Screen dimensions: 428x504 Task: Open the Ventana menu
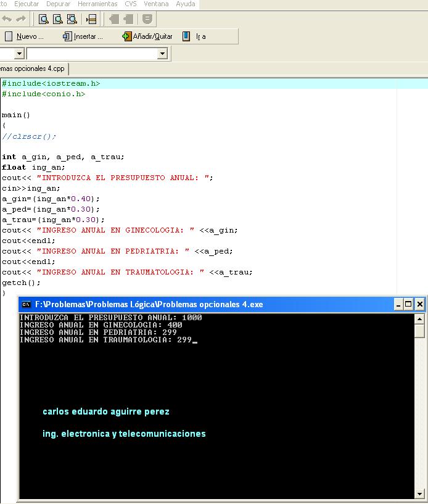click(x=156, y=4)
